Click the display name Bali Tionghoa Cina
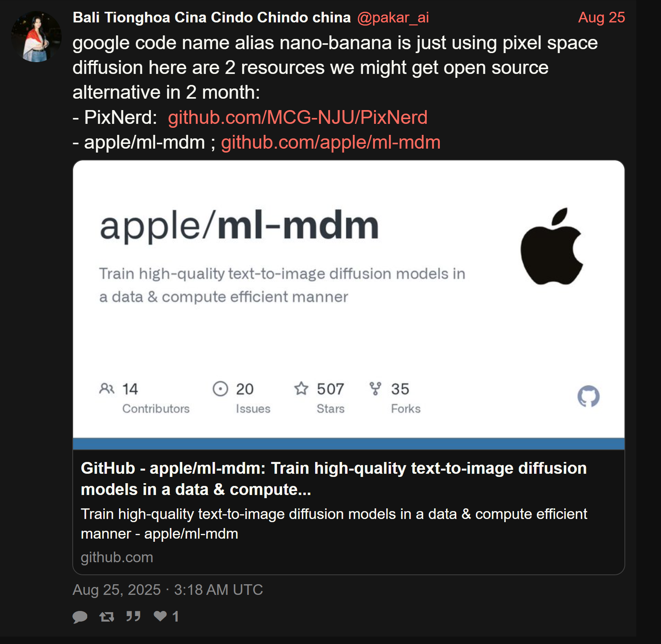Image resolution: width=661 pixels, height=644 pixels. pyautogui.click(x=212, y=18)
